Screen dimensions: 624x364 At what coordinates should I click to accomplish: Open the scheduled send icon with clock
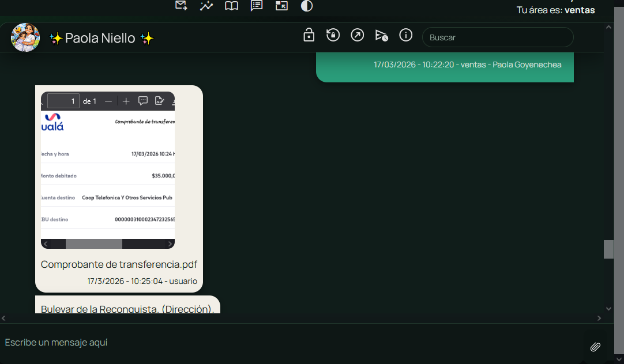(x=382, y=36)
